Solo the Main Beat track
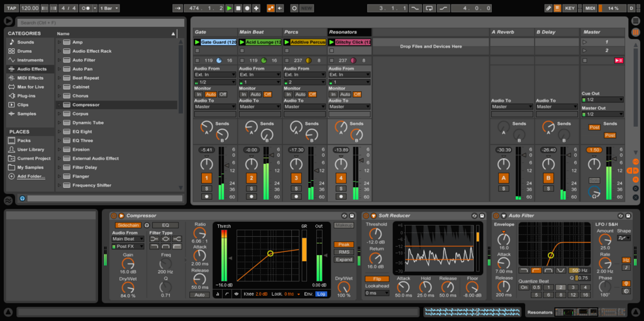The width and height of the screenshot is (644, 321). 252,188
